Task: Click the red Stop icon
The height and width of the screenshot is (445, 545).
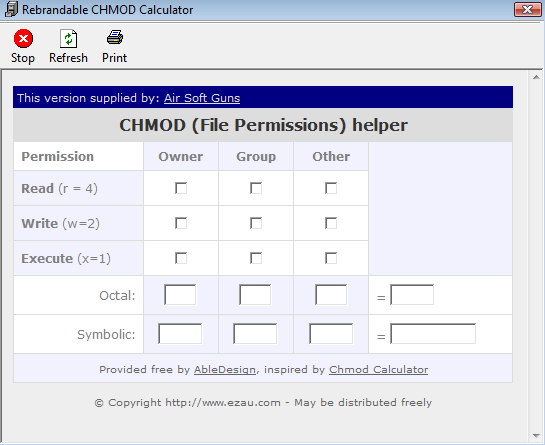Action: (x=23, y=38)
